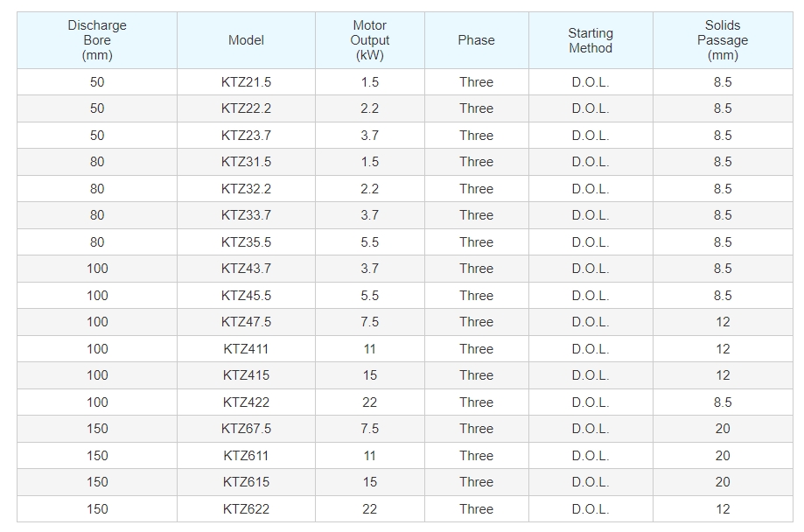
Task: Select the D.O.L. cell in KTZ415 row
Action: click(591, 375)
